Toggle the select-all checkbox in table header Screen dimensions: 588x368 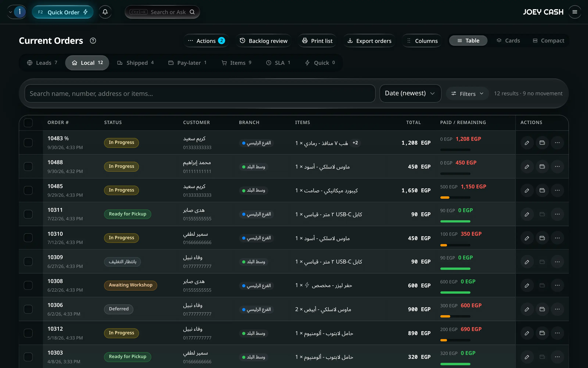28,123
